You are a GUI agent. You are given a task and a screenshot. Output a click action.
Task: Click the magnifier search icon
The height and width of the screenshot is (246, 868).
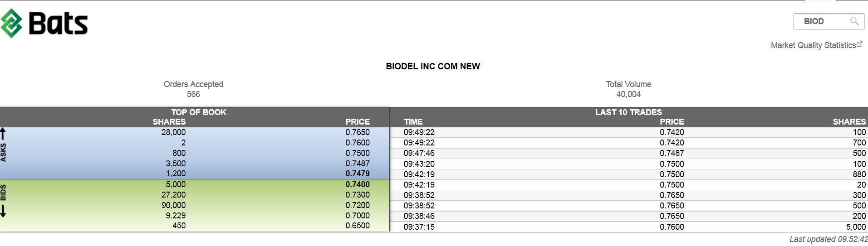tap(854, 21)
